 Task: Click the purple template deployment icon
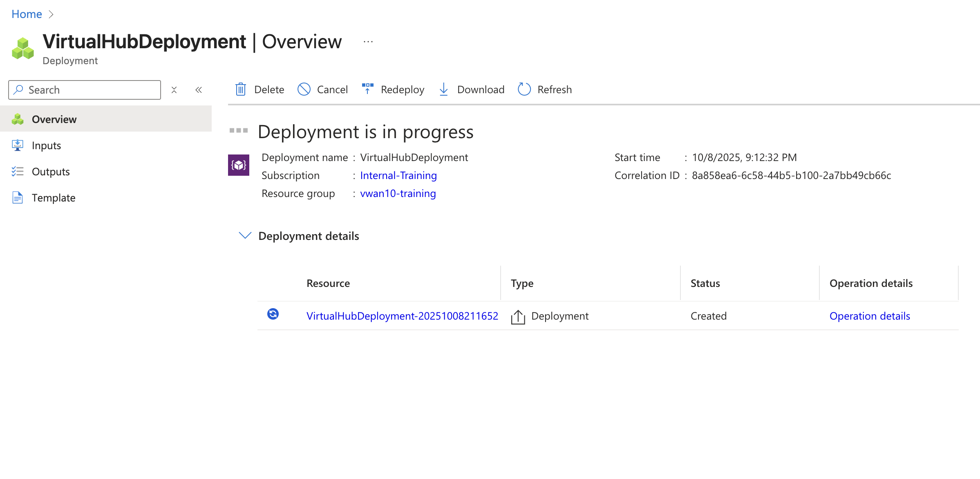[x=239, y=165]
